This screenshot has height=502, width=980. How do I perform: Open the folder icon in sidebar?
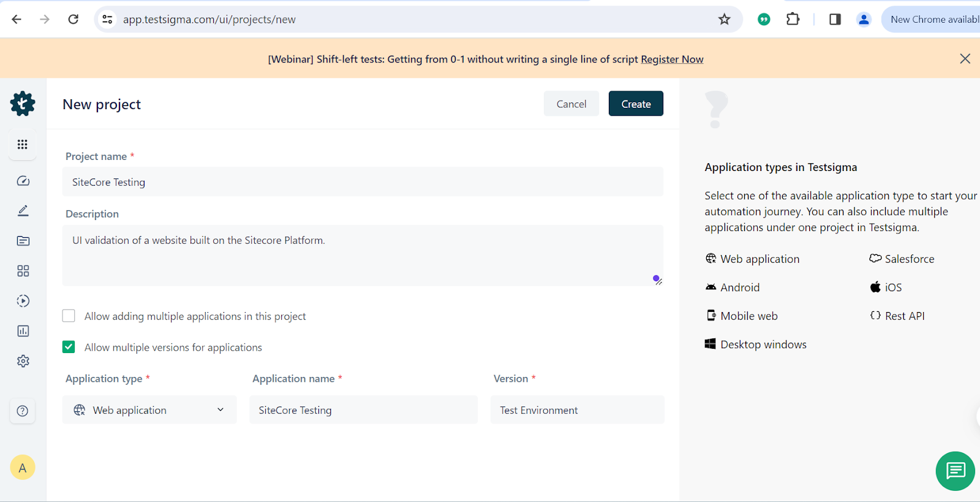click(x=23, y=241)
